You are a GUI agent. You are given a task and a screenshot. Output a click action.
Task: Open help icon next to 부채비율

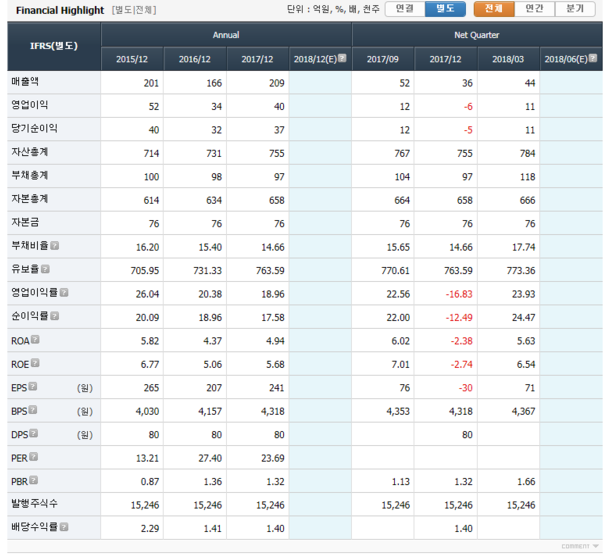coord(55,245)
